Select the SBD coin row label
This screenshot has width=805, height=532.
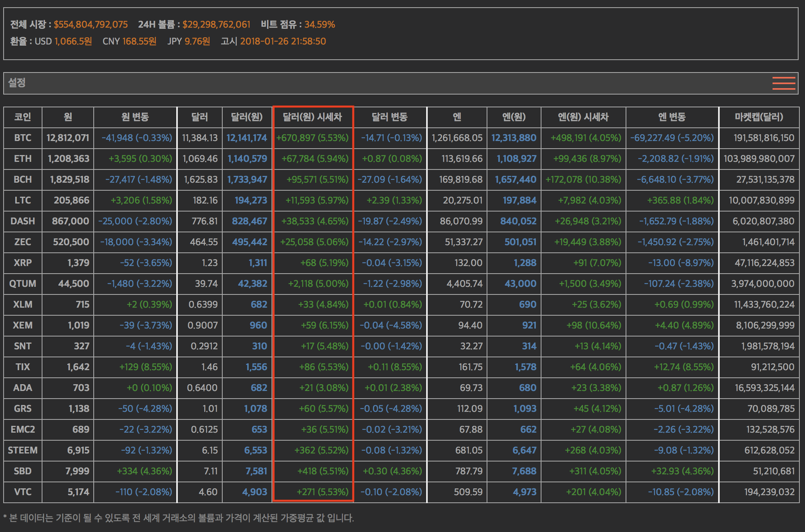point(23,471)
